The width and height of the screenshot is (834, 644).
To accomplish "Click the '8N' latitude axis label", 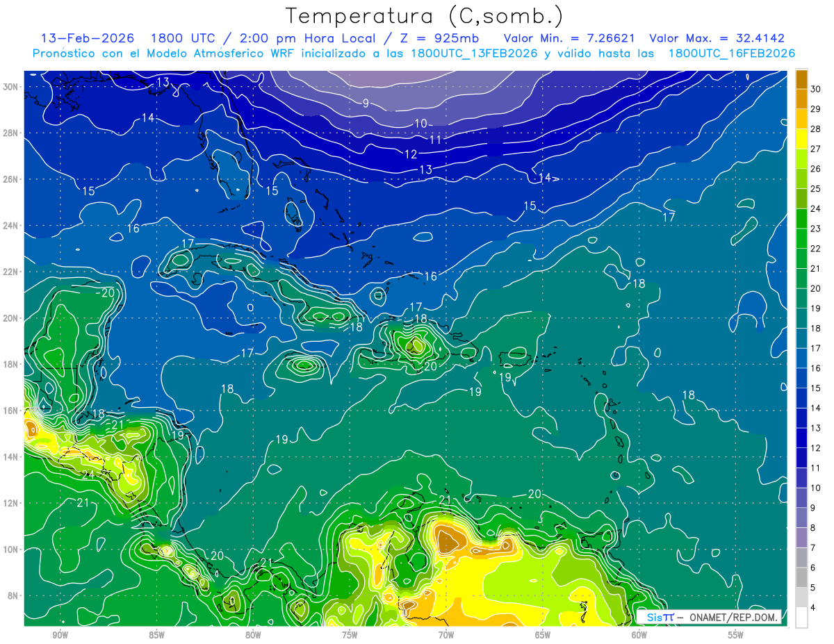I will (14, 595).
